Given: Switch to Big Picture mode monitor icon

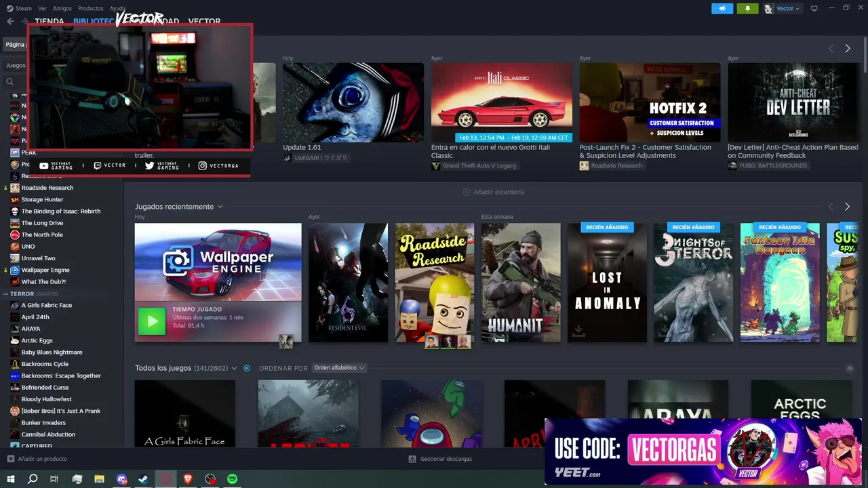Looking at the screenshot, I should pyautogui.click(x=814, y=8).
